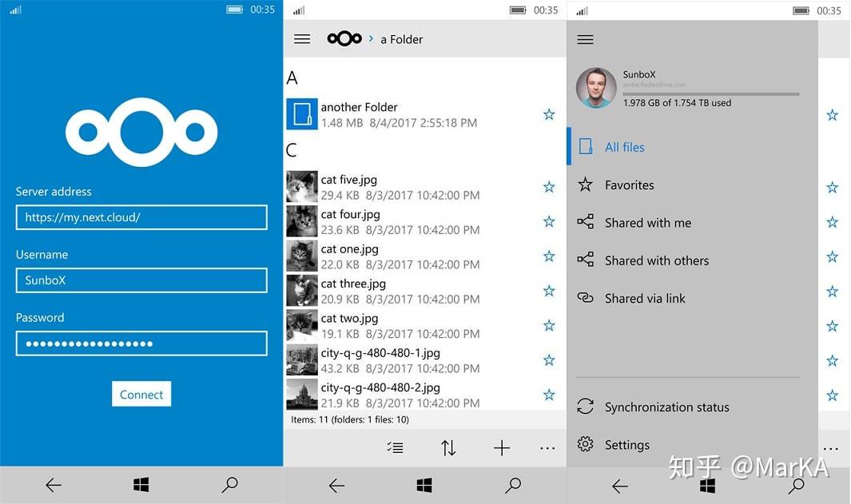The width and height of the screenshot is (851, 504).
Task: Click the Password input field
Action: click(141, 343)
